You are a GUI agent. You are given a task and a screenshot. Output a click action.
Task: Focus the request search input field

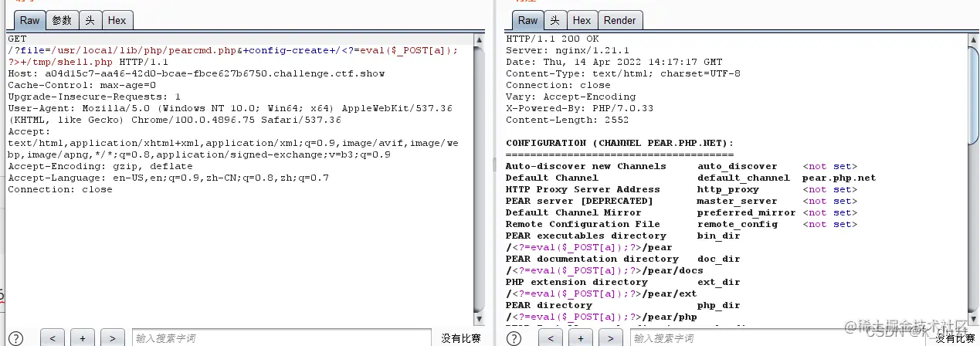click(x=282, y=338)
